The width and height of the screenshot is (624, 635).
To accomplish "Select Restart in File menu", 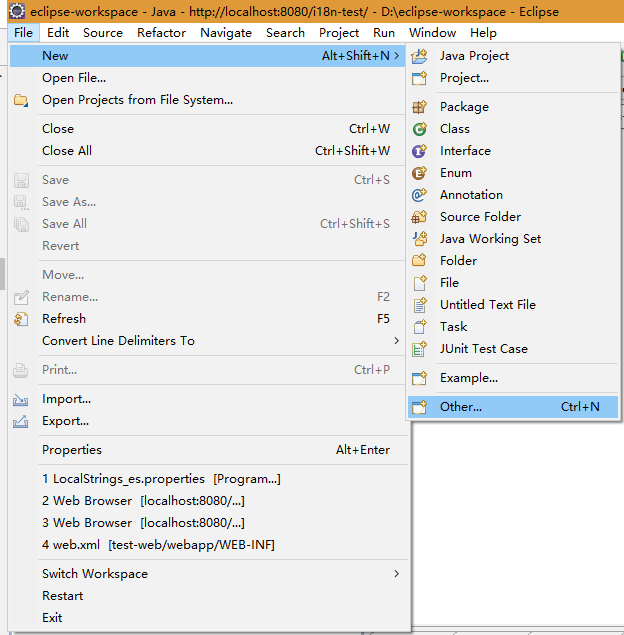I will tap(207, 596).
